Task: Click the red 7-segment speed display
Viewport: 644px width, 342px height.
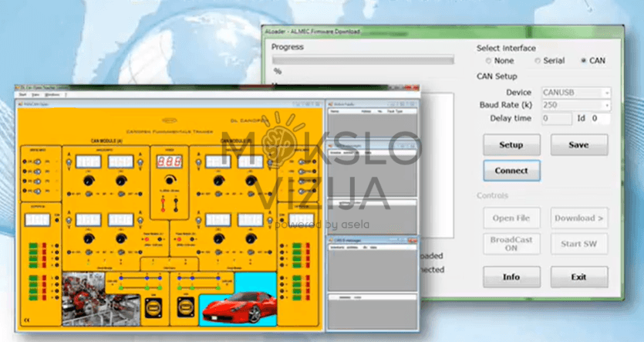Action: pyautogui.click(x=167, y=164)
